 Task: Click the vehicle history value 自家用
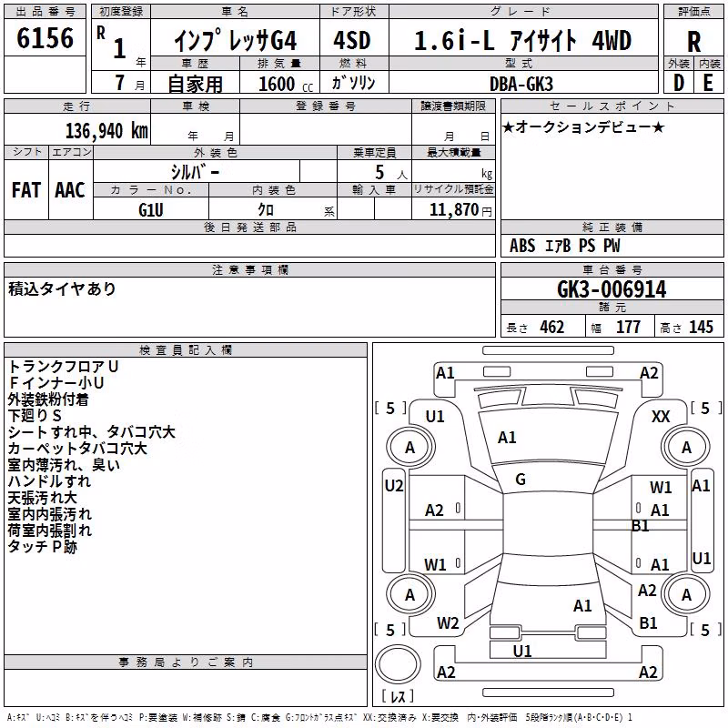(x=195, y=84)
